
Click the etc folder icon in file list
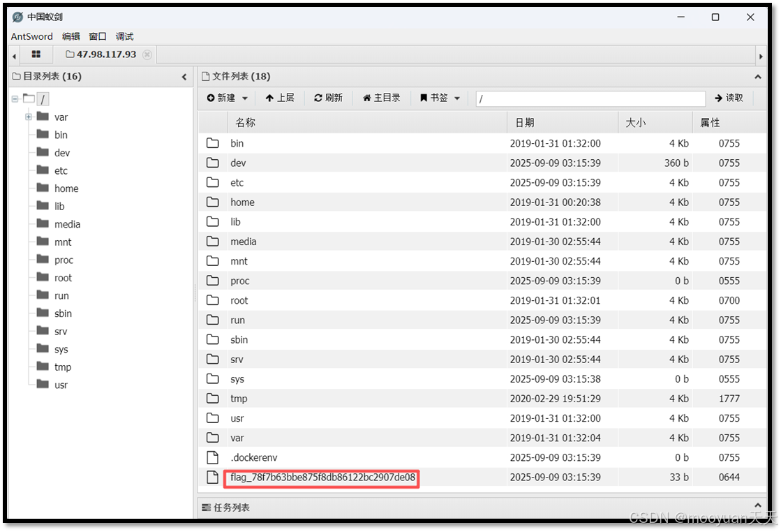[213, 182]
